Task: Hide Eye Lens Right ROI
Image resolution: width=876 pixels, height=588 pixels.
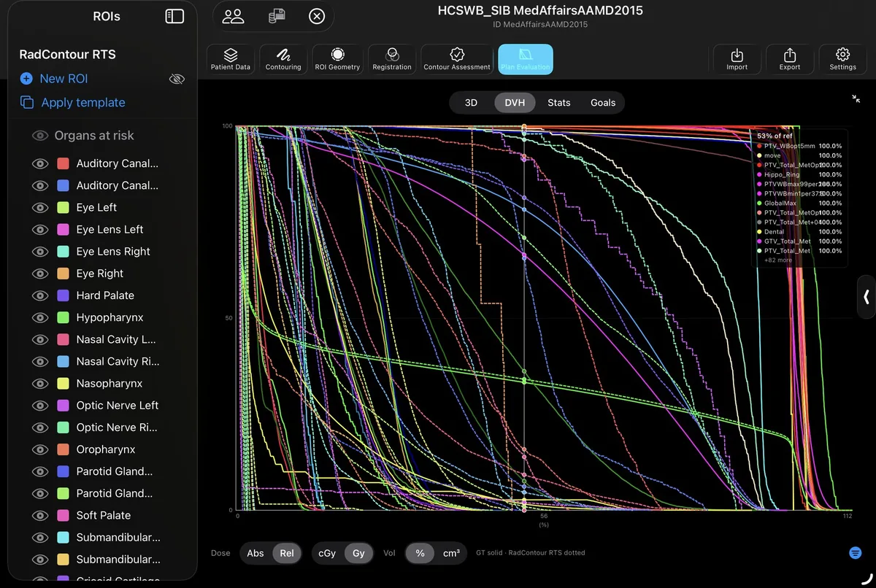Action: [x=41, y=251]
